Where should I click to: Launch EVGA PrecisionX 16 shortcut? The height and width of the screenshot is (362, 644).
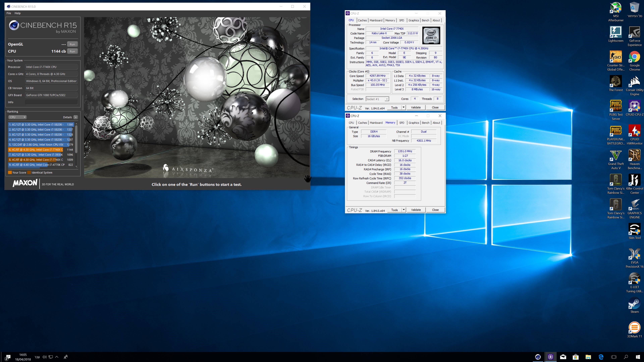tap(634, 258)
